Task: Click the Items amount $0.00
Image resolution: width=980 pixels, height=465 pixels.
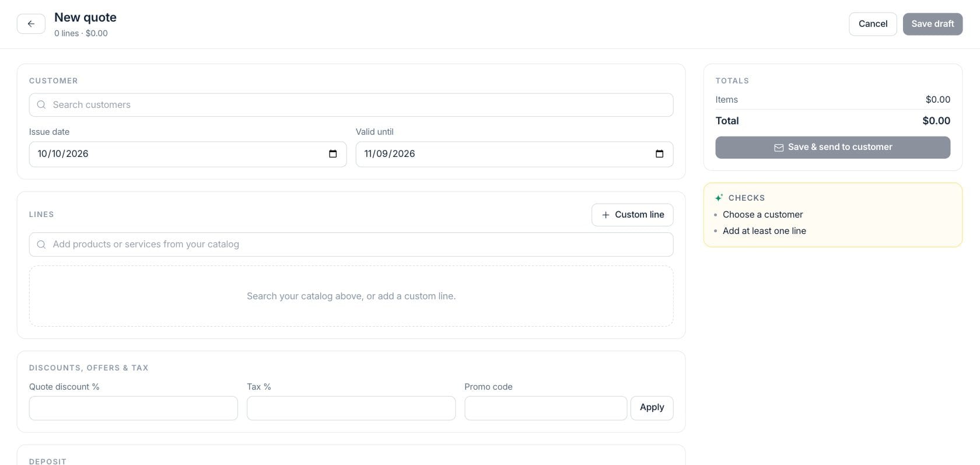Action: tap(938, 100)
